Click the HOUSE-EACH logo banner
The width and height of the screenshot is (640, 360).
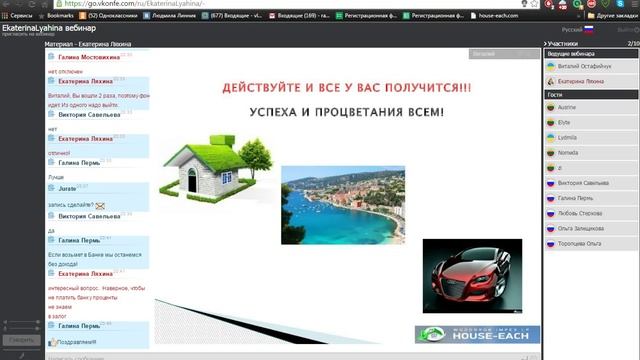click(477, 334)
